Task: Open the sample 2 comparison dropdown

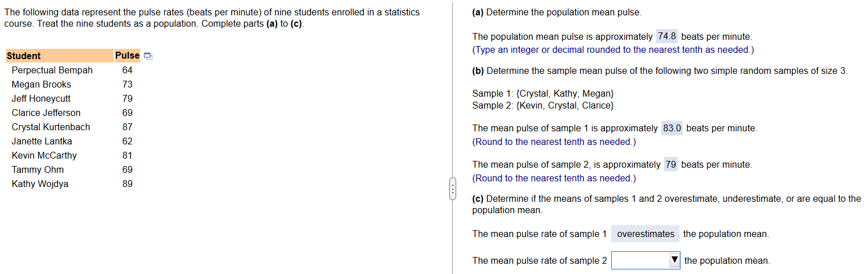Action: point(645,260)
